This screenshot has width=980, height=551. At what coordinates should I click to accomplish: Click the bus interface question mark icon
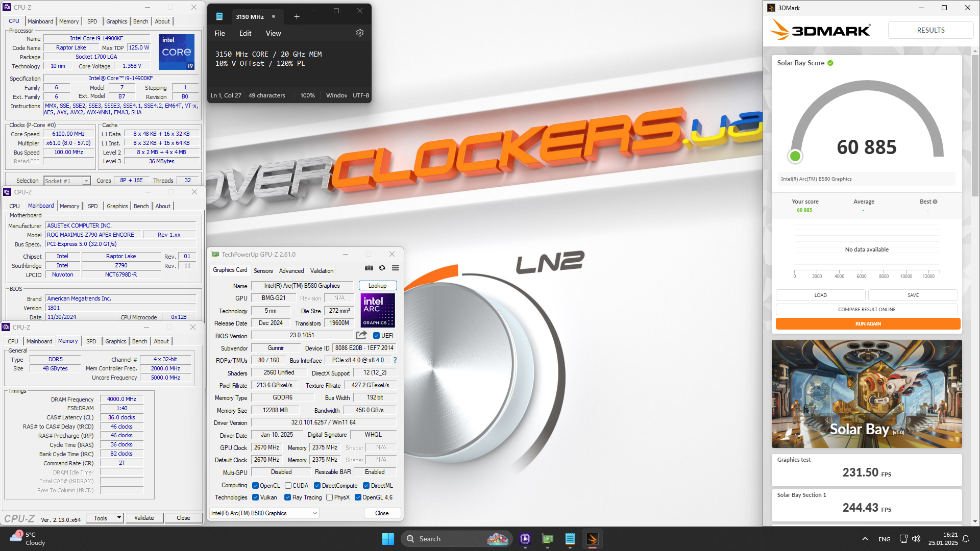pos(395,360)
